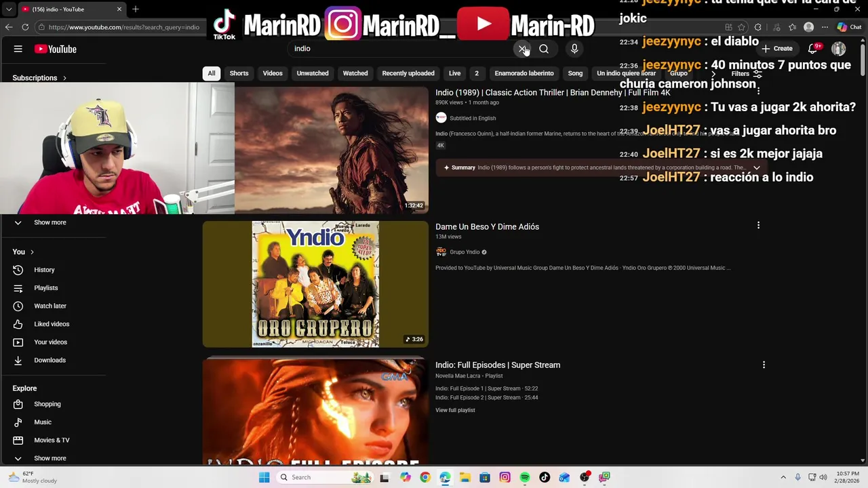Select the Watched filter chip
The height and width of the screenshot is (488, 868).
click(x=355, y=73)
